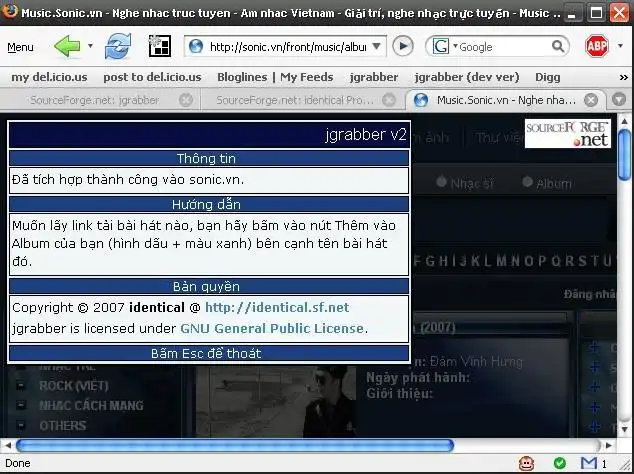Click the Done status bar text
Viewport: 634px width, 474px height.
[x=18, y=463]
